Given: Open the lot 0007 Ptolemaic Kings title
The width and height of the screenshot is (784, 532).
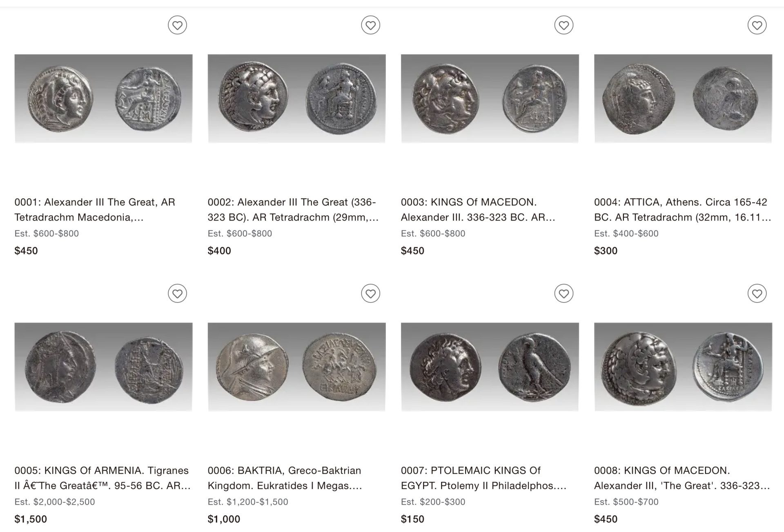Looking at the screenshot, I should (x=483, y=478).
